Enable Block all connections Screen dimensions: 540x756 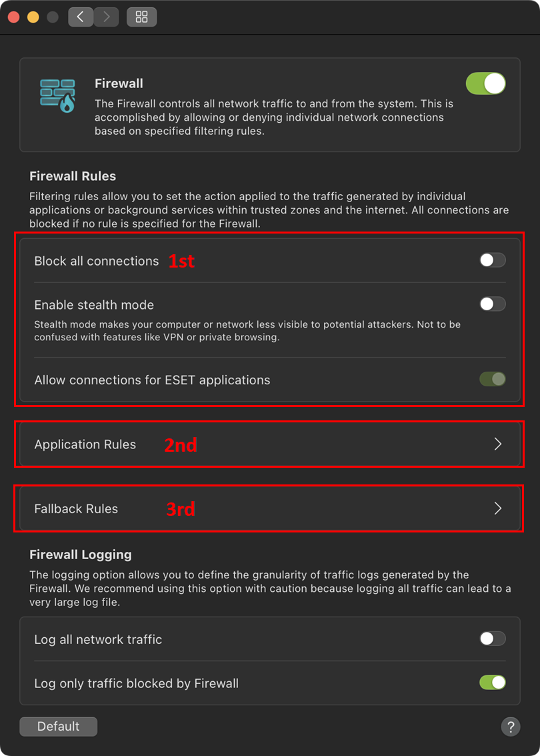(493, 260)
